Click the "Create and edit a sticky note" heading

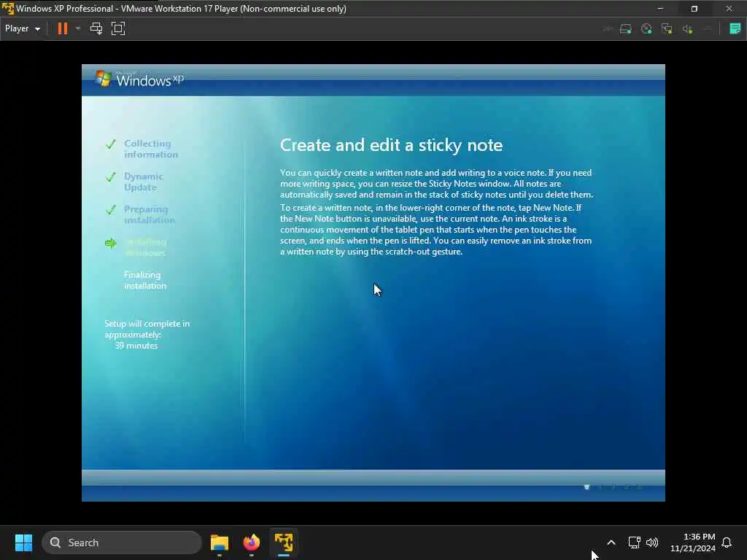coord(391,145)
